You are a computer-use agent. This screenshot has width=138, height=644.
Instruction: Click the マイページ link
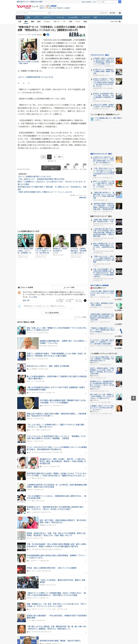(x=103, y=13)
